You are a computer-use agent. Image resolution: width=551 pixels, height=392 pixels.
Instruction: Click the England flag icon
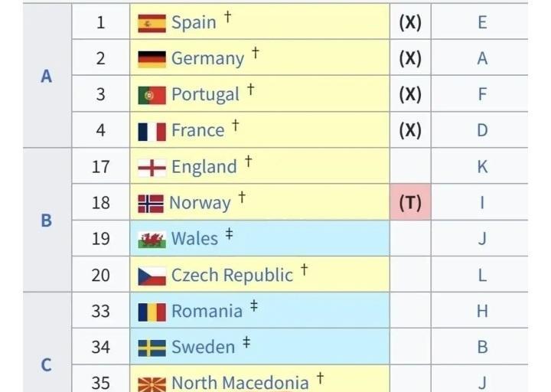pyautogui.click(x=152, y=167)
